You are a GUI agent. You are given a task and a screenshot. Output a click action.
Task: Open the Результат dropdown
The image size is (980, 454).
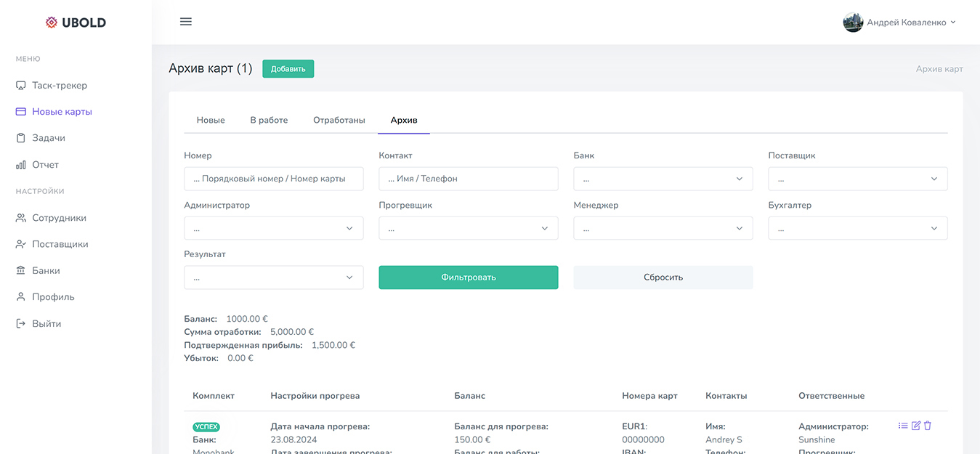(273, 277)
